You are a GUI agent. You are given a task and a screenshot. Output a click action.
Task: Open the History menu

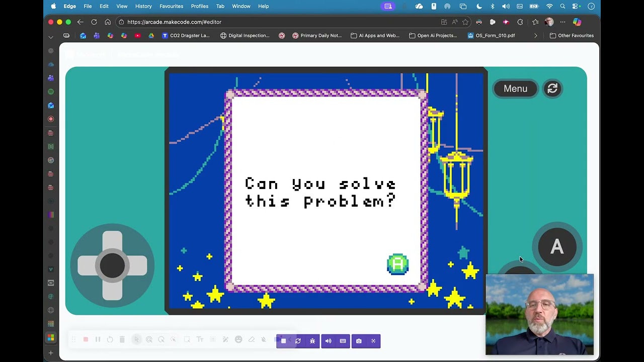(x=143, y=6)
